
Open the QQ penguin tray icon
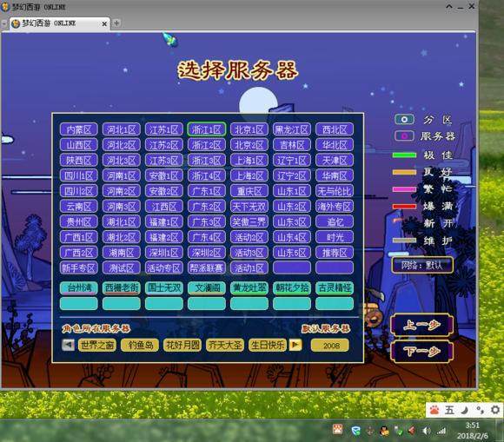(384, 431)
